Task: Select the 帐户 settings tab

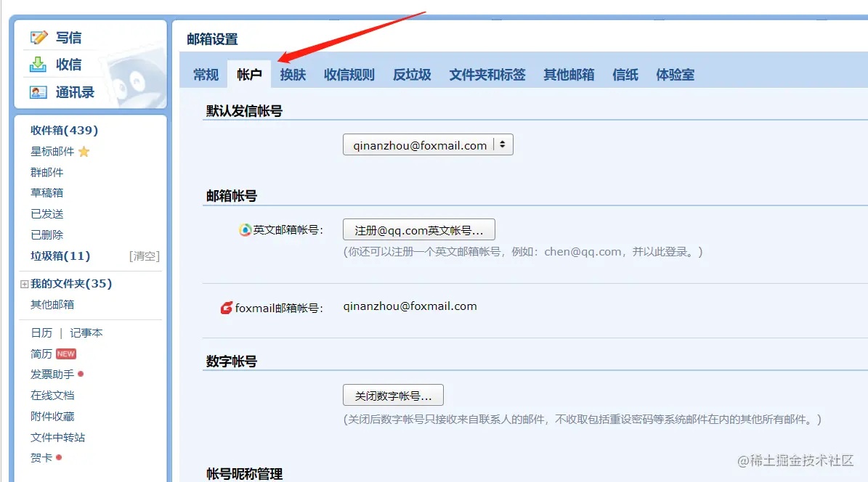Action: click(249, 75)
